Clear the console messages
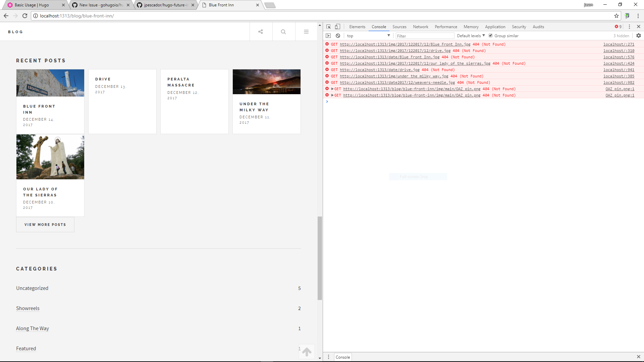This screenshot has width=644, height=362. pyautogui.click(x=338, y=36)
